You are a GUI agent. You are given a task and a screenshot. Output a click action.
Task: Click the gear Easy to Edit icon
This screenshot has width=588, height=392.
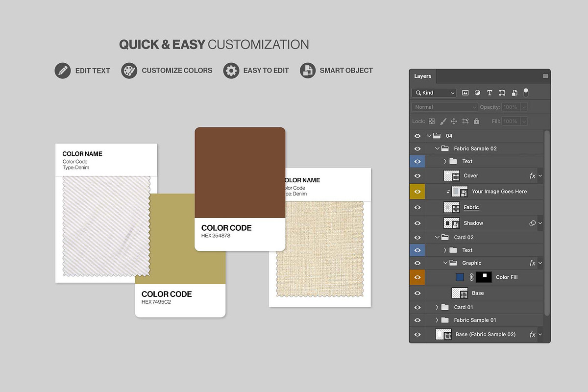pos(231,71)
